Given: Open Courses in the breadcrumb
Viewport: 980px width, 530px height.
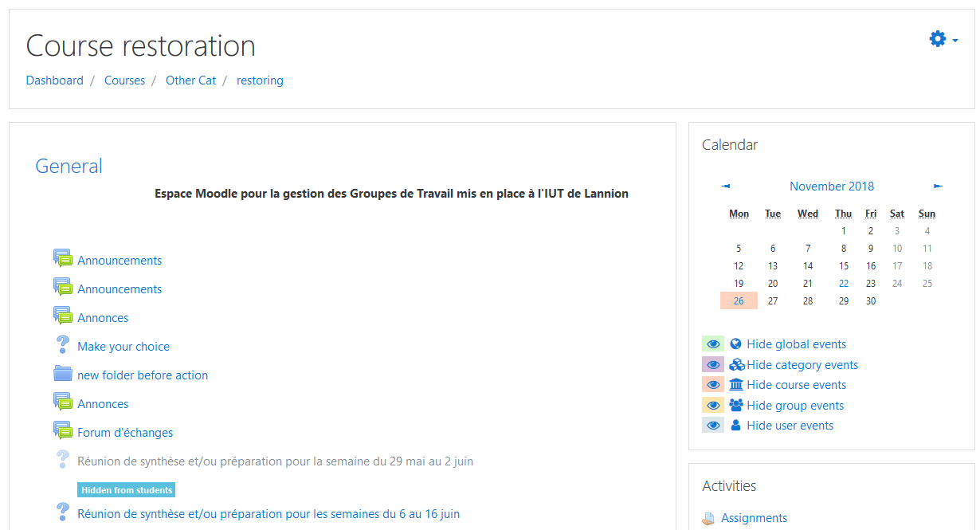Looking at the screenshot, I should [125, 80].
